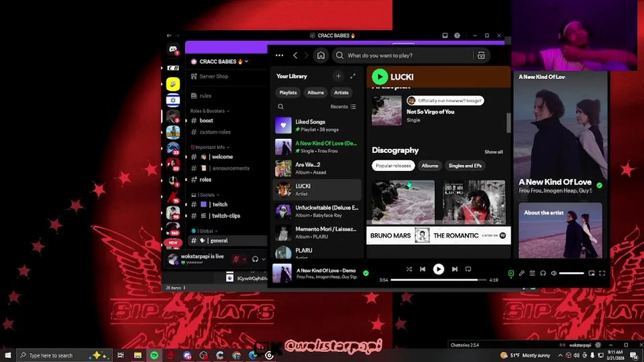The height and width of the screenshot is (362, 644).
Task: Toggle Discord microphone mute
Action: tap(235, 259)
